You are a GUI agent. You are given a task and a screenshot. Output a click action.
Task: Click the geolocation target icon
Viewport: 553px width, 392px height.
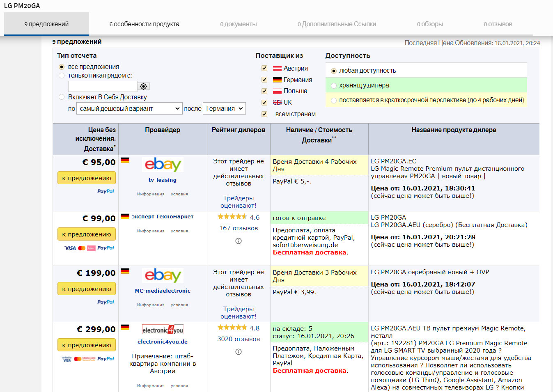click(x=143, y=86)
